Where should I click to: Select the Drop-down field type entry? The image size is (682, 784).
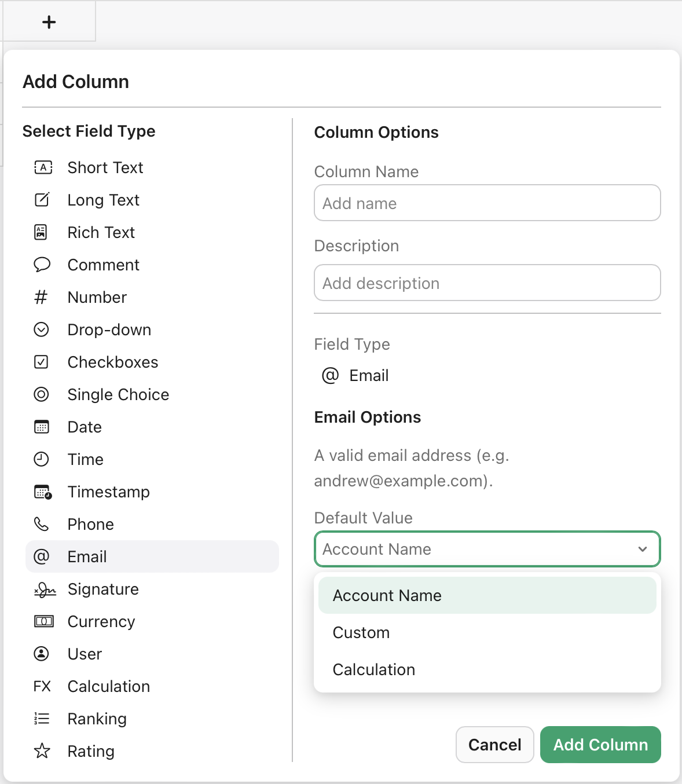coord(109,329)
